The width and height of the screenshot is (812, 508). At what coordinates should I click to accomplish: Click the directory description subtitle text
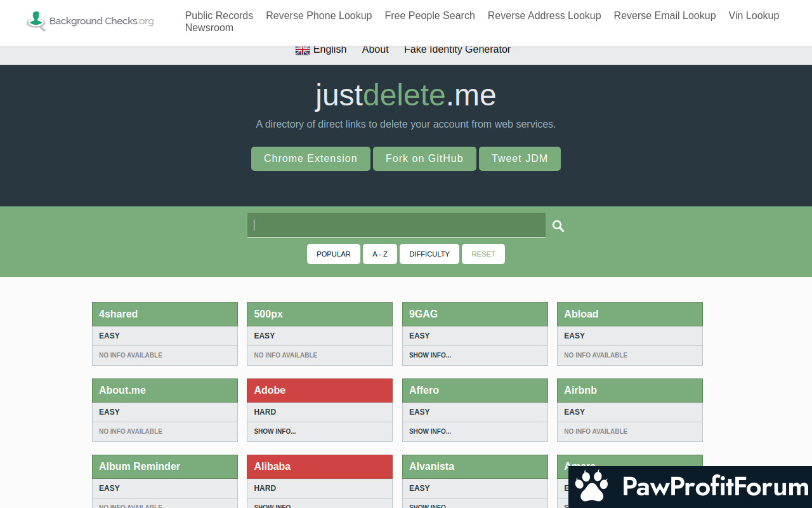(406, 124)
